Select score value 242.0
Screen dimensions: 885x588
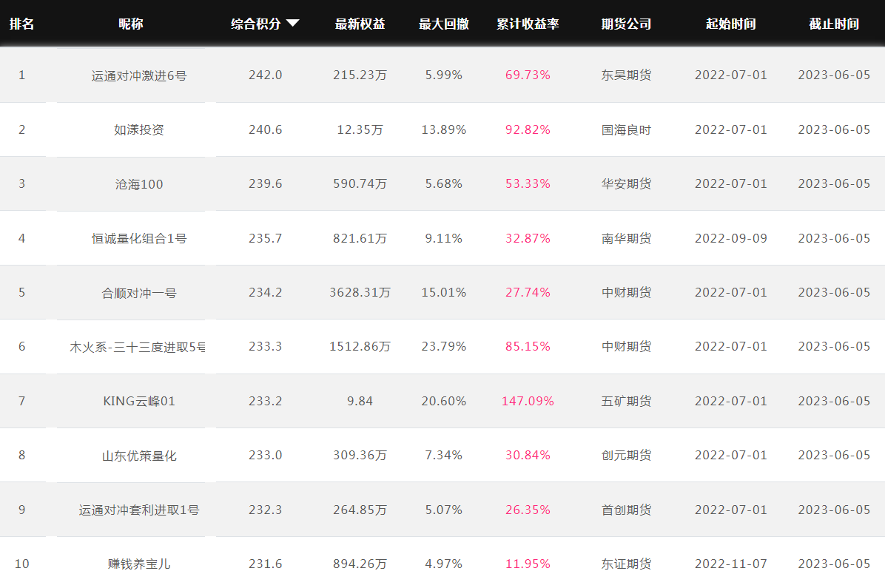point(265,75)
